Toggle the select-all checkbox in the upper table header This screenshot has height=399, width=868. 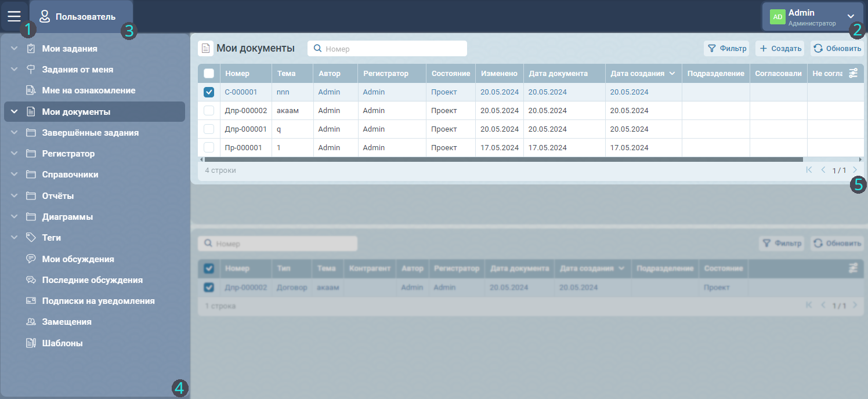(x=209, y=74)
